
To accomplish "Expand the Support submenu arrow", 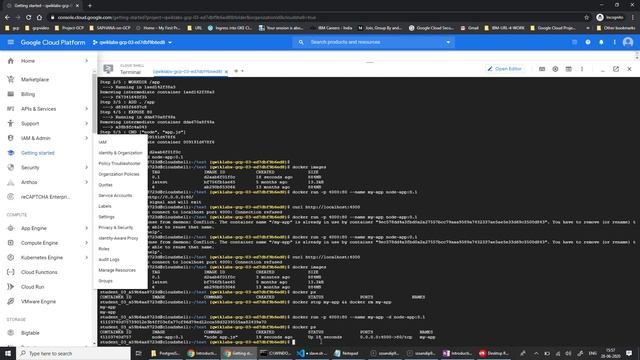I will tap(87, 123).
